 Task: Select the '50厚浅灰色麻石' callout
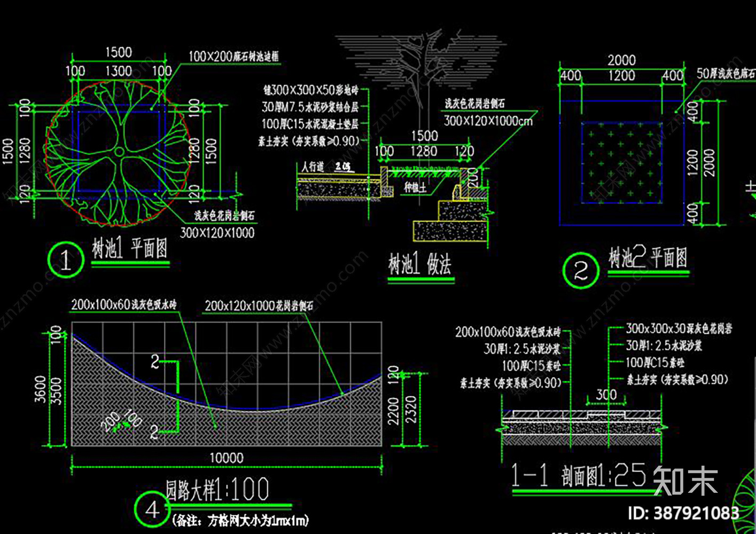[x=726, y=73]
